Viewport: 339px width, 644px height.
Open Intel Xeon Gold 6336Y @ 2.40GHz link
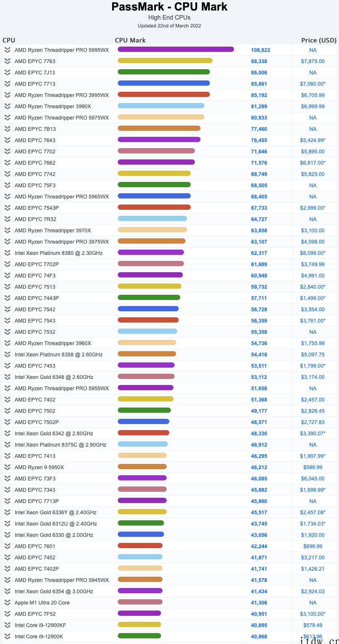pos(56,512)
